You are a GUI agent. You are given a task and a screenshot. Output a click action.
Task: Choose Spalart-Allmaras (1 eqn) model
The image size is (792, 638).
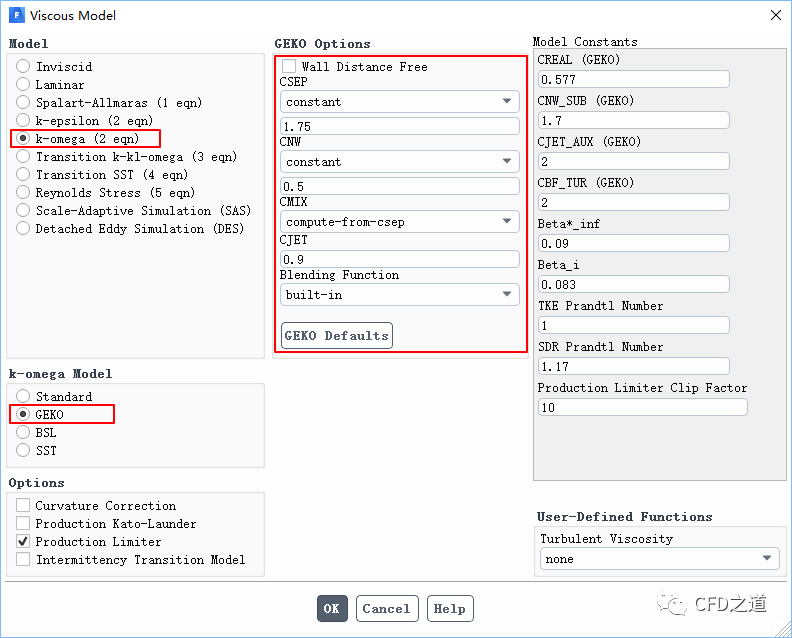23,102
